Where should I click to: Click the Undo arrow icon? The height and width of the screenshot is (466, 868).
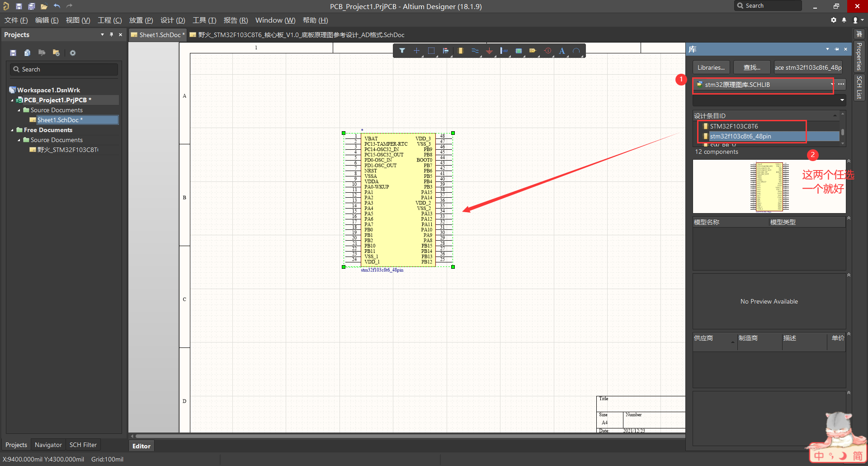[x=57, y=6]
